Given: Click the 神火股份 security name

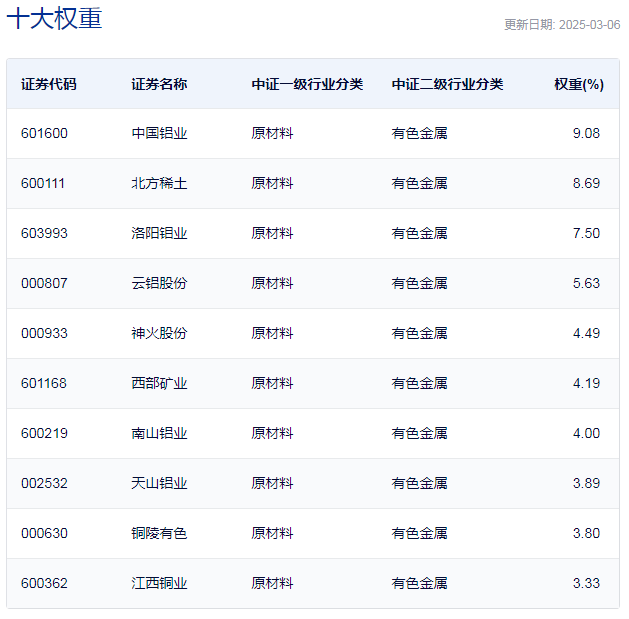Looking at the screenshot, I should 159,333.
